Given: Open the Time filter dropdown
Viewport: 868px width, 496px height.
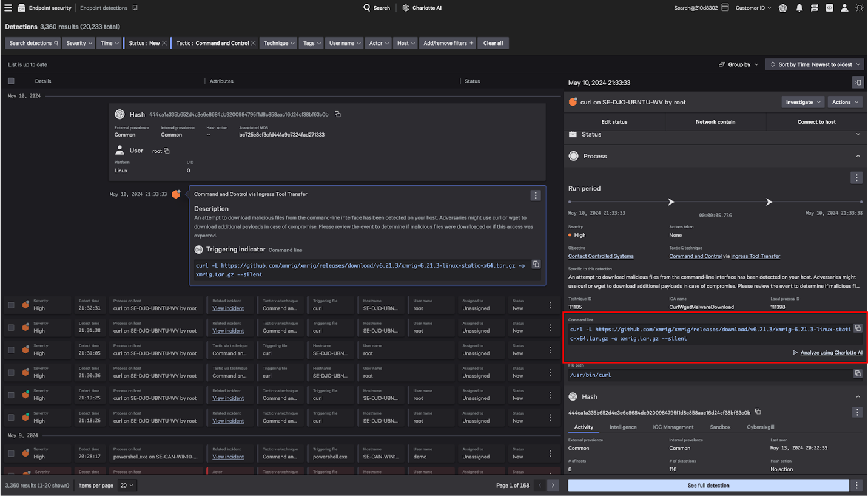Looking at the screenshot, I should tap(109, 43).
